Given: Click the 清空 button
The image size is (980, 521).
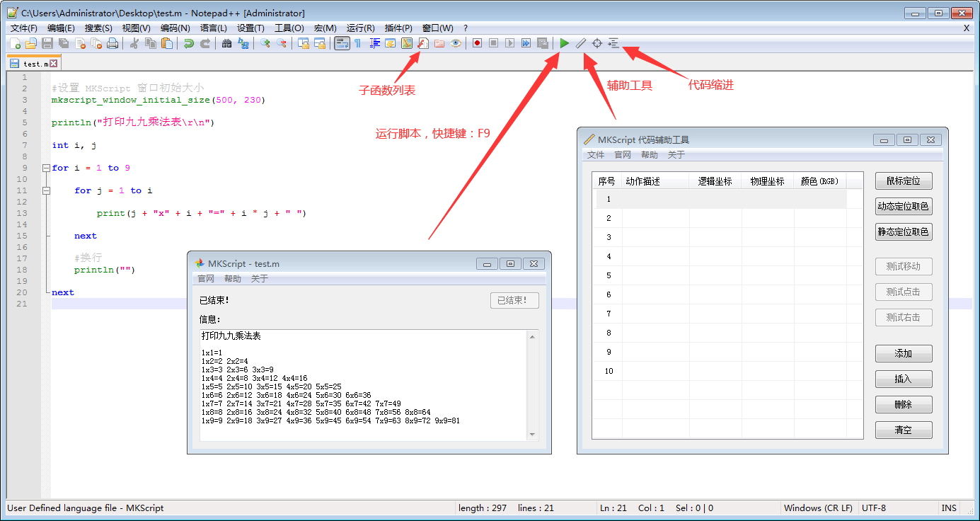Looking at the screenshot, I should [904, 430].
